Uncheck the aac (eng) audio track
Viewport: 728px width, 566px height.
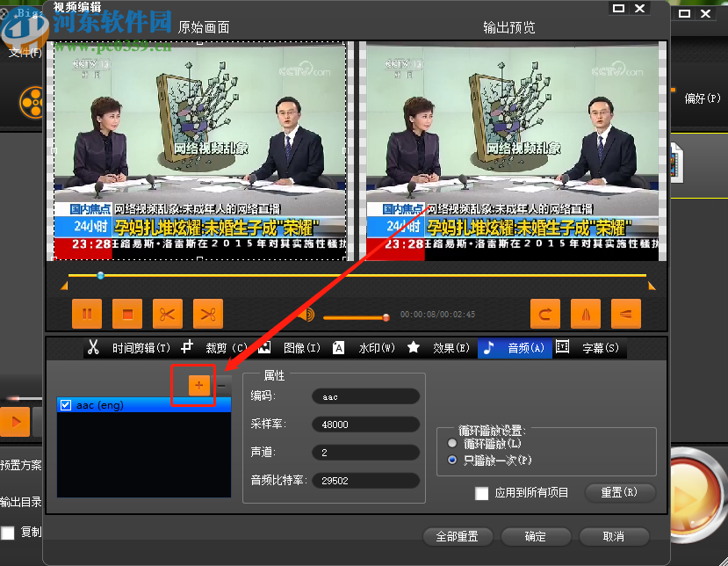pyautogui.click(x=67, y=404)
